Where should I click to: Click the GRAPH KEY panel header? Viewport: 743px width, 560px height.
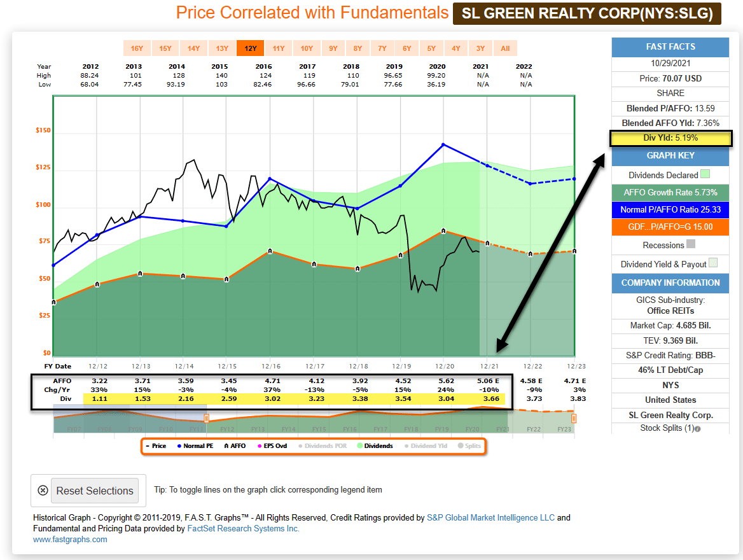(x=670, y=156)
